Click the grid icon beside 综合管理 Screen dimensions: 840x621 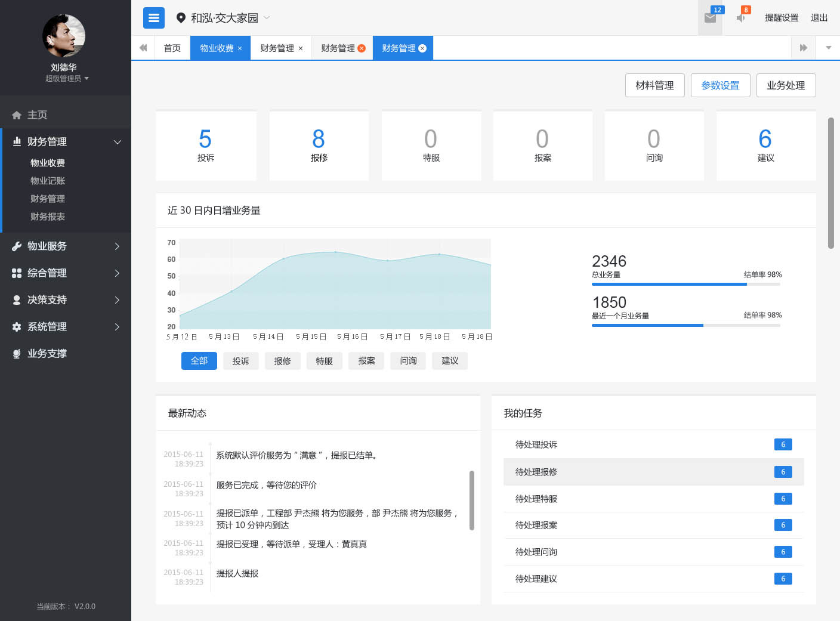click(x=17, y=273)
